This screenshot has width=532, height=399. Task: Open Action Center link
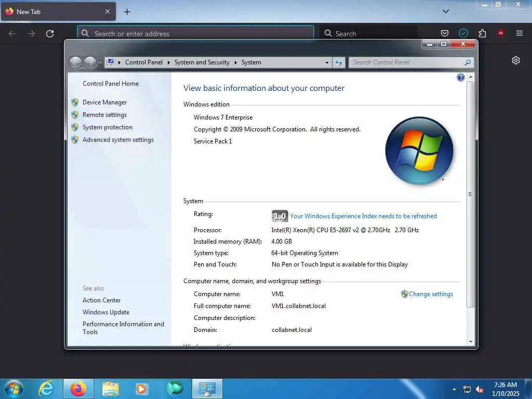point(101,300)
